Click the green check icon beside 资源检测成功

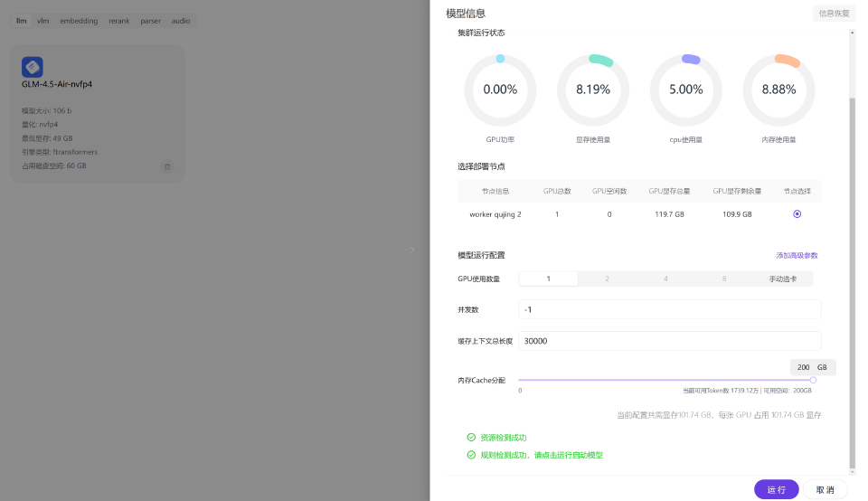point(471,438)
